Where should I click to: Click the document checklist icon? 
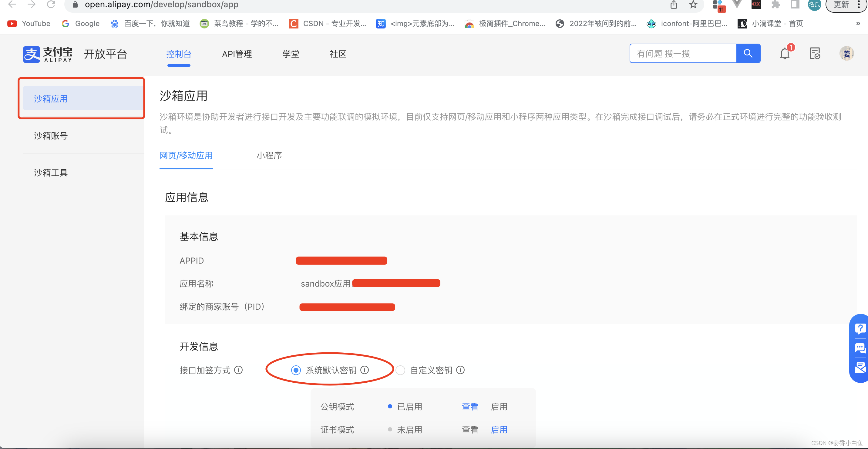[x=815, y=54]
